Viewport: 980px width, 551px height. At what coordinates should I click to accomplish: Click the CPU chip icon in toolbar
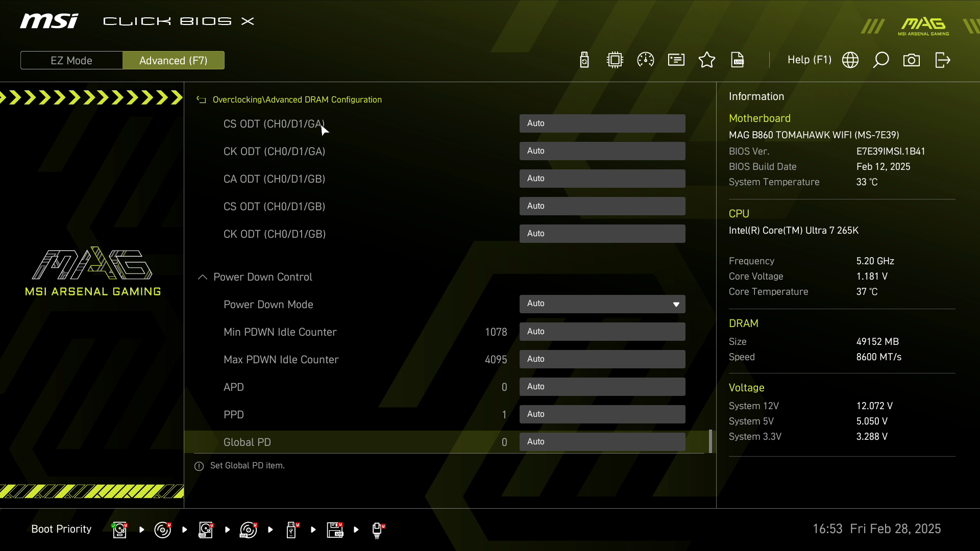tap(615, 60)
